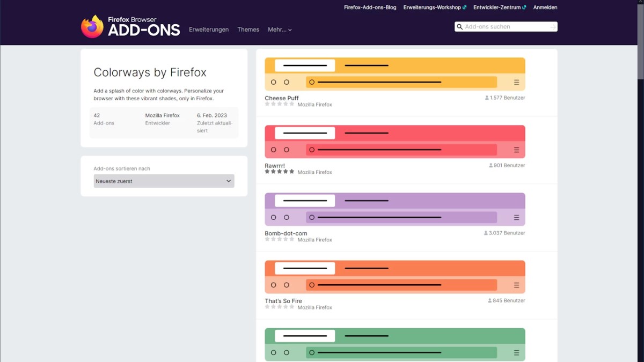
Task: Click the star rating under That's So Fire
Action: [280, 307]
